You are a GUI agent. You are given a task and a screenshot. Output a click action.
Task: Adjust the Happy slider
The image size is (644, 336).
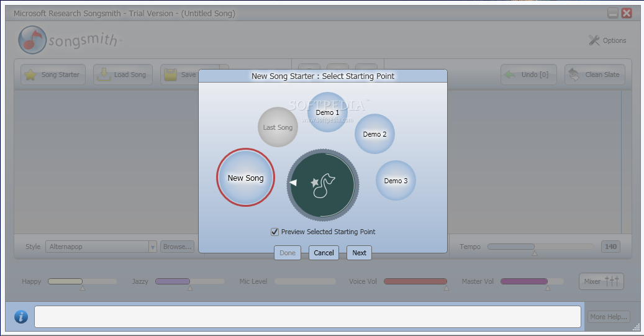[x=82, y=281]
